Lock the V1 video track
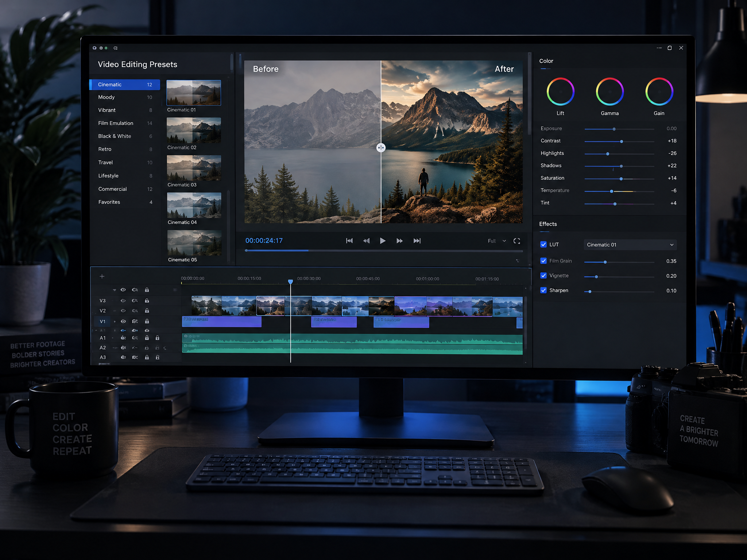This screenshot has width=747, height=560. 147,321
